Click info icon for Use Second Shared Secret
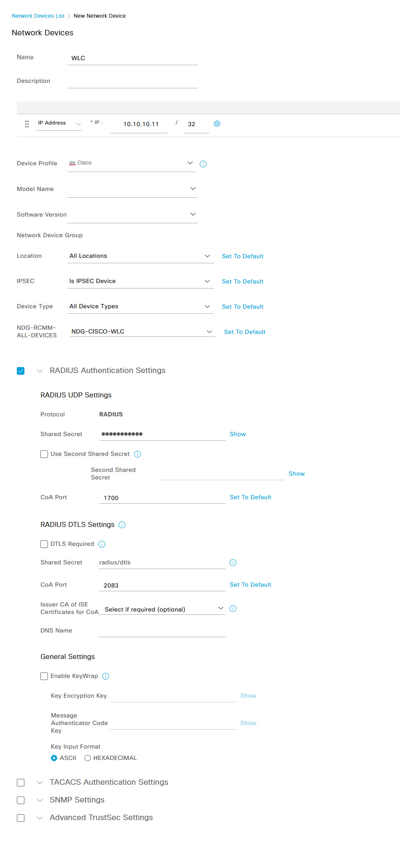Screen dimensions: 400x868 pos(138,454)
